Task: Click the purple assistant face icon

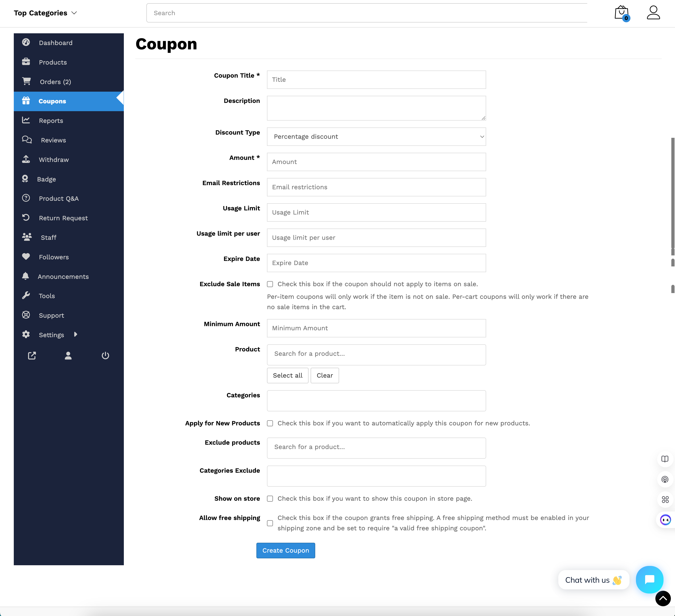Action: [x=665, y=520]
